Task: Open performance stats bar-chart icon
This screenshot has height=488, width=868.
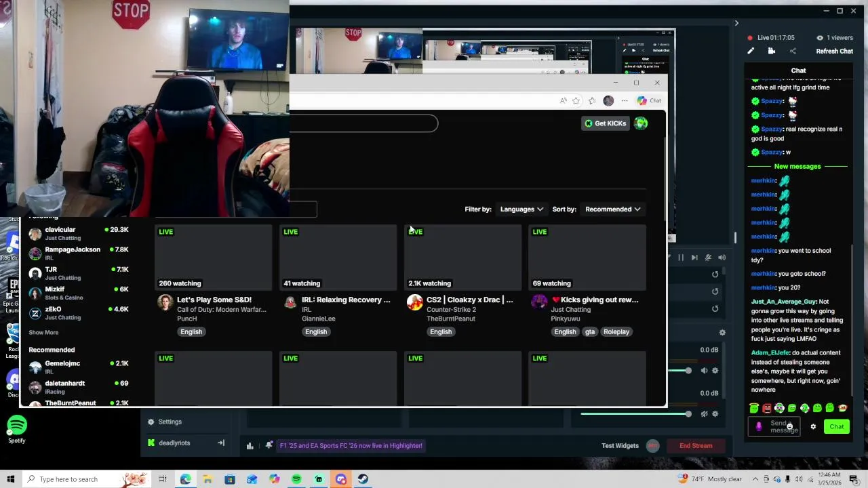Action: (250, 445)
